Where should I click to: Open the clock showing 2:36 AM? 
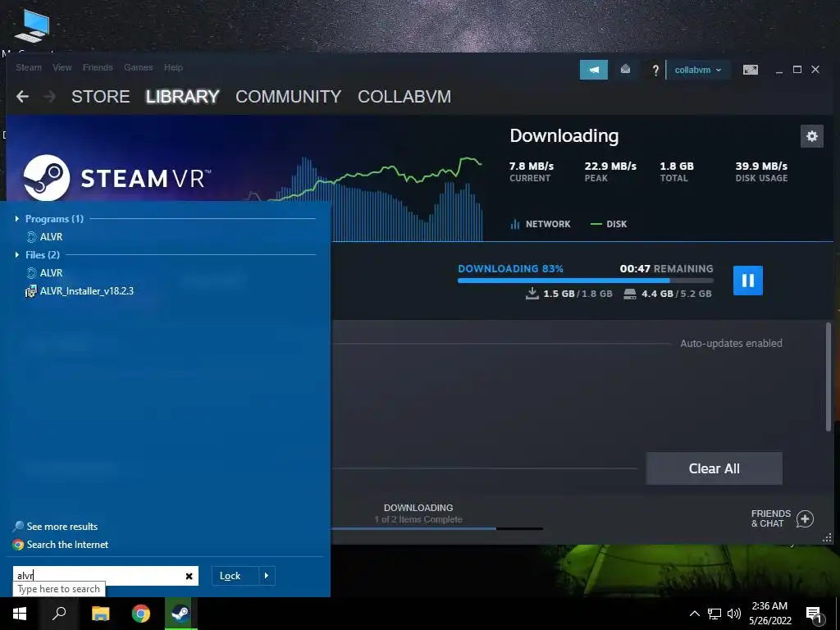pyautogui.click(x=769, y=614)
